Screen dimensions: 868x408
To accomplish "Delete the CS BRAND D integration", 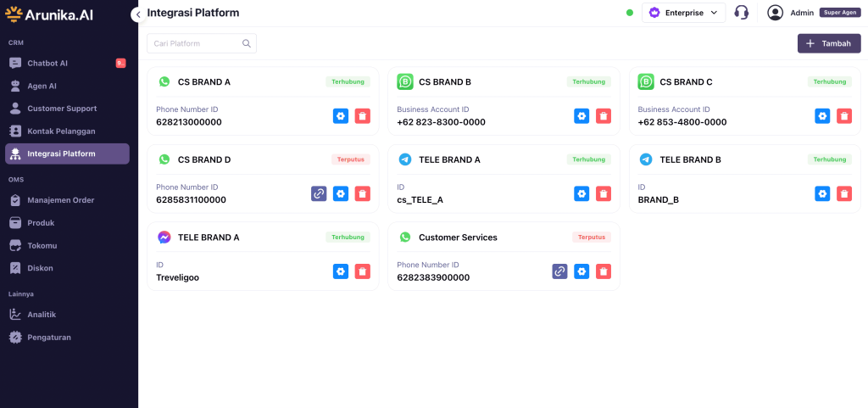I will (363, 193).
